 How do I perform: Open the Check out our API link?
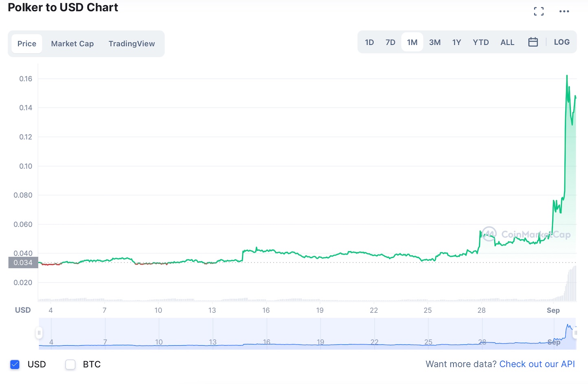[x=537, y=364]
